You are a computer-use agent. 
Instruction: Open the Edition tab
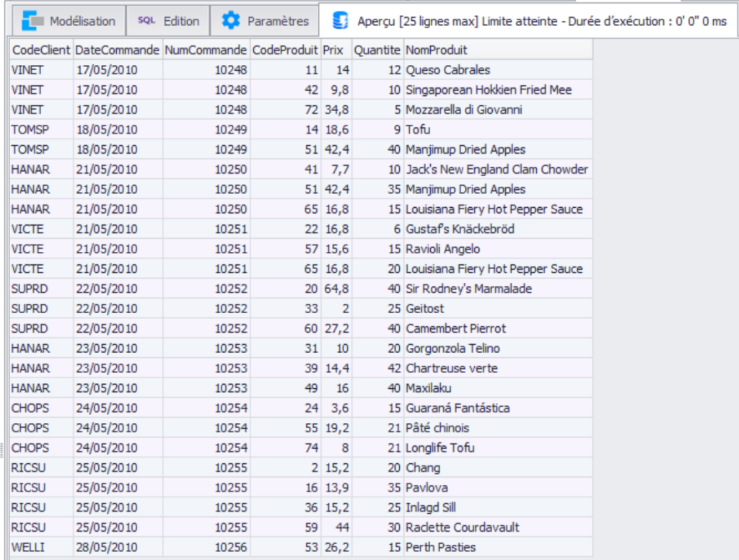coord(168,21)
